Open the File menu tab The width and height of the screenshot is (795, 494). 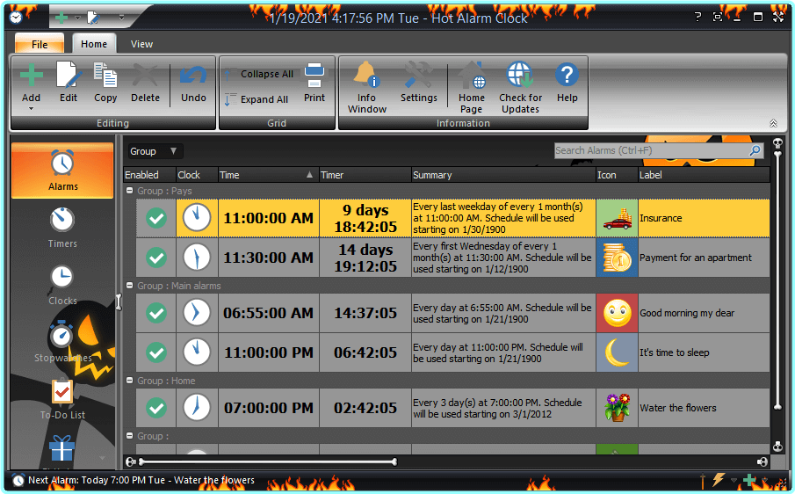(x=40, y=44)
